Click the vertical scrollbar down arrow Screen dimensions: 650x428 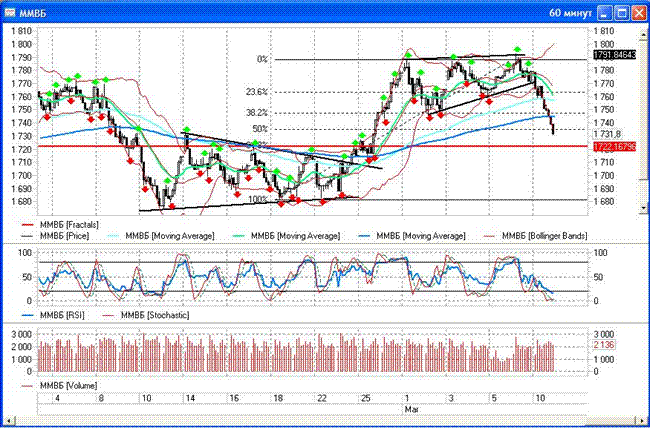[x=642, y=207]
